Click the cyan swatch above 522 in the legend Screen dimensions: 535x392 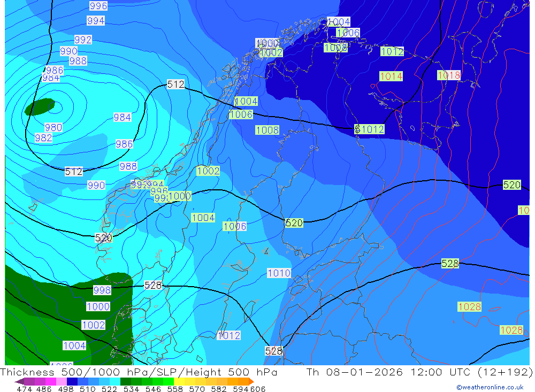point(115,381)
